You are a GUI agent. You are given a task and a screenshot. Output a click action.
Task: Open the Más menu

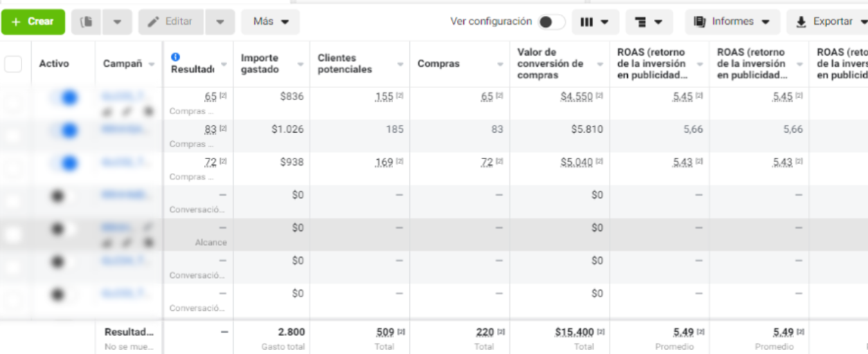[270, 22]
